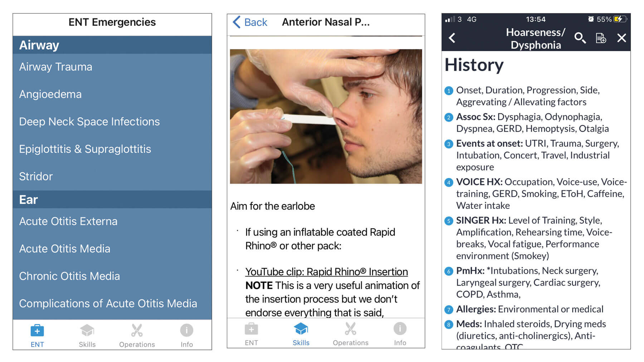Tap the search magnifier icon in Hoarseness header

coord(580,38)
